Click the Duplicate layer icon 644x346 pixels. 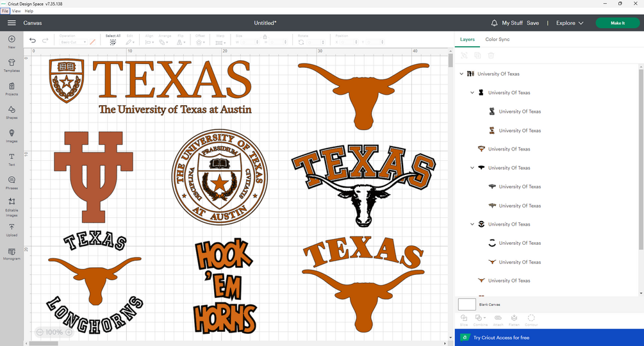pos(477,55)
